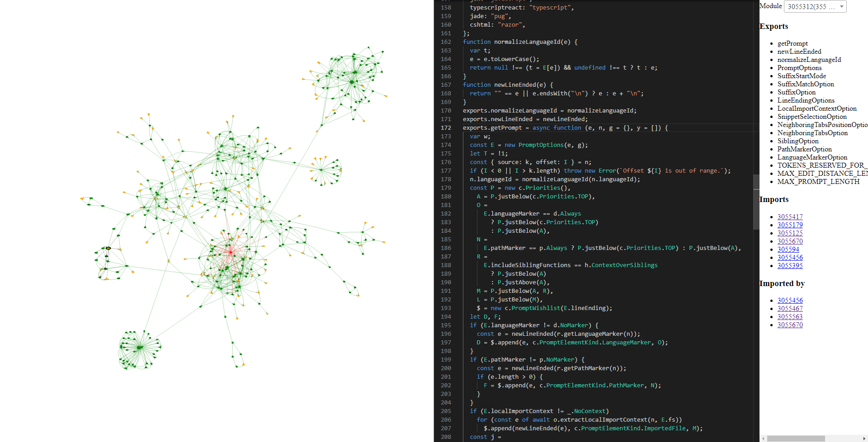The image size is (868, 442).
Task: Select the red highlighted hub node in graph
Action: pyautogui.click(x=230, y=252)
